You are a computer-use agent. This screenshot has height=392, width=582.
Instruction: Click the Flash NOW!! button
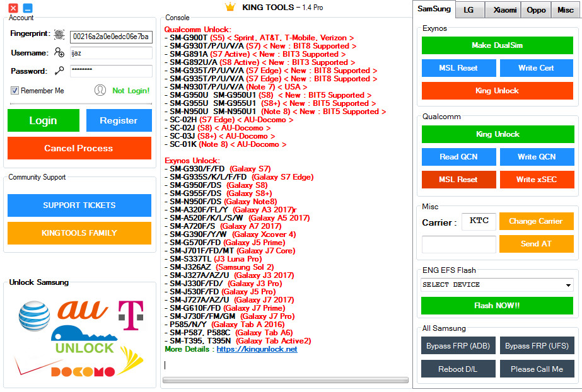[x=497, y=306]
